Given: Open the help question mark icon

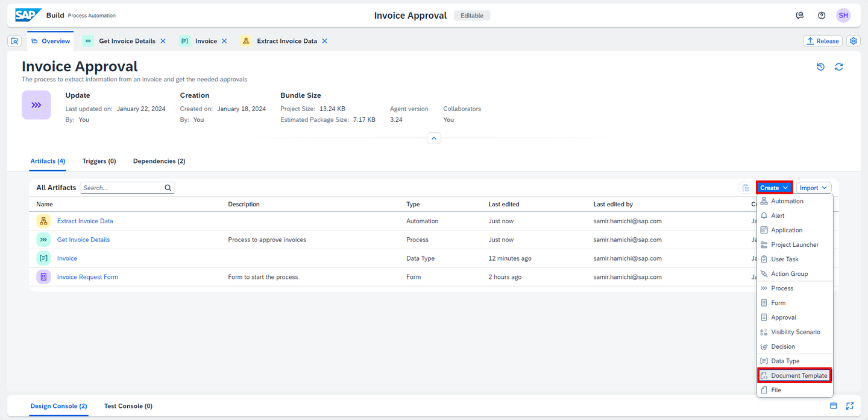Looking at the screenshot, I should [x=822, y=16].
